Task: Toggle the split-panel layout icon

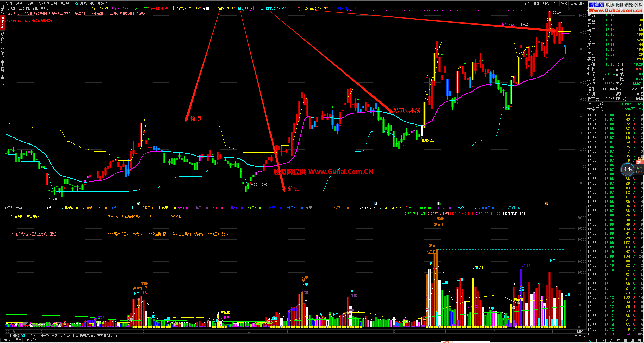Action: pos(572,8)
